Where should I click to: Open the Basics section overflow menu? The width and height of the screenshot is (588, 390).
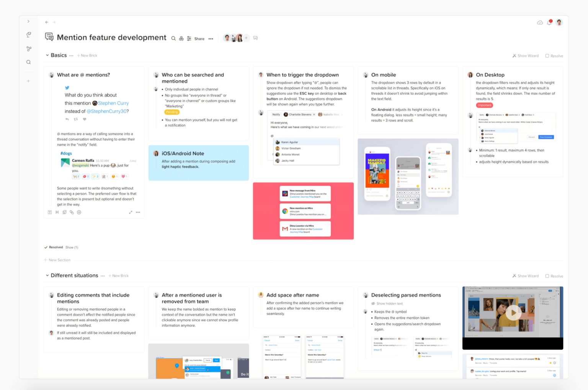[x=72, y=55]
